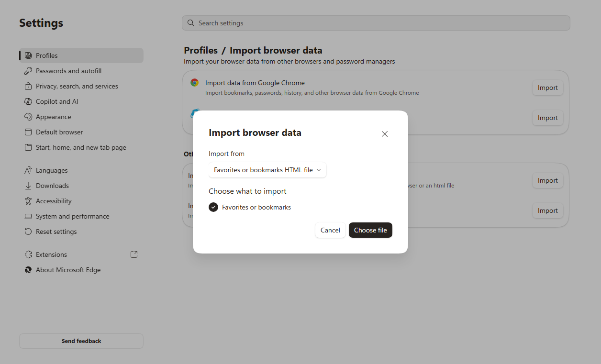Click the Search settings field
601x364 pixels.
[x=376, y=23]
